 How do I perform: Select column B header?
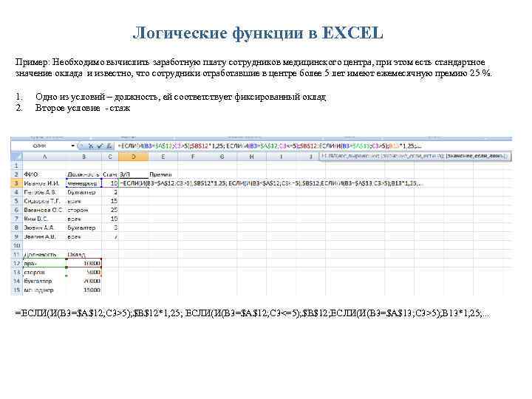pyautogui.click(x=84, y=157)
